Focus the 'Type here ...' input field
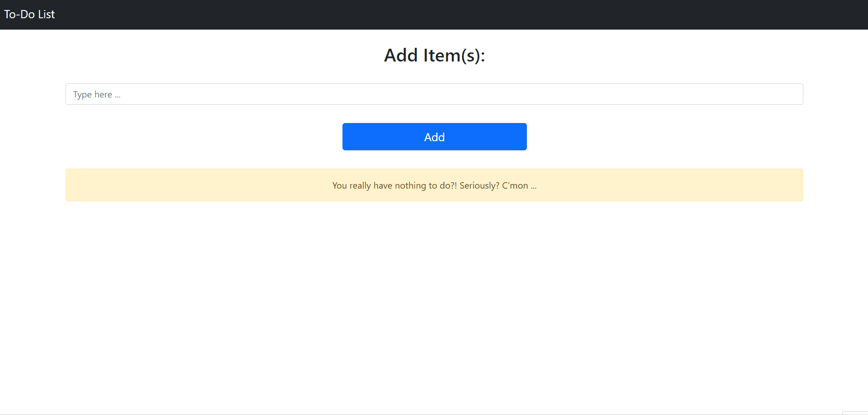This screenshot has height=415, width=868. (434, 94)
